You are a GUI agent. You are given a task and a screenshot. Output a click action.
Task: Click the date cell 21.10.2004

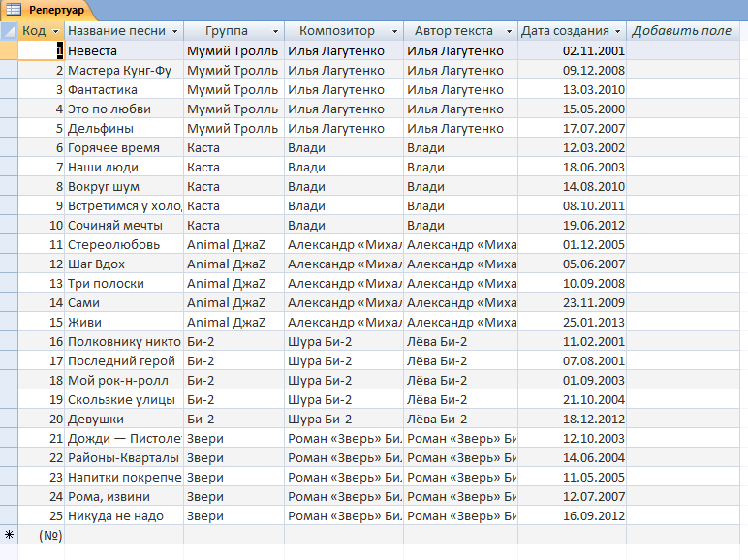[x=572, y=400]
